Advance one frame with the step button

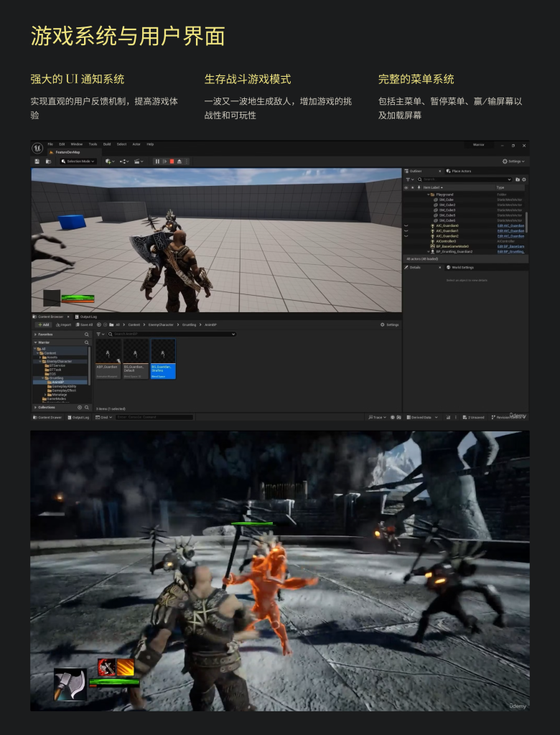(164, 161)
